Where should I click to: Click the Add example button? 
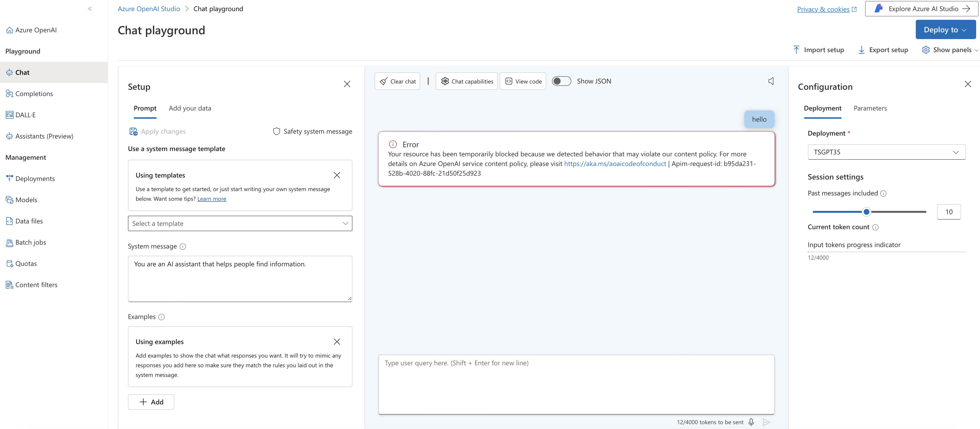(151, 402)
